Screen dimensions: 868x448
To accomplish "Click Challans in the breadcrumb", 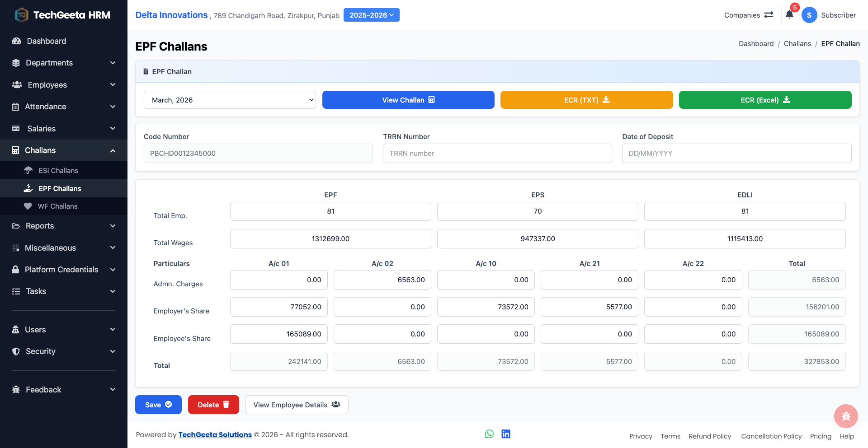I will tap(797, 43).
